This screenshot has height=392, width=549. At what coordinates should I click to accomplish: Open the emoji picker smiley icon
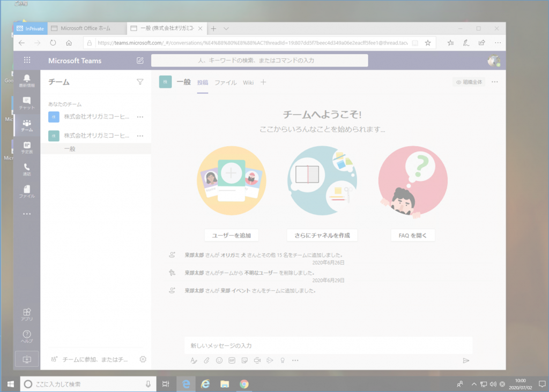219,360
